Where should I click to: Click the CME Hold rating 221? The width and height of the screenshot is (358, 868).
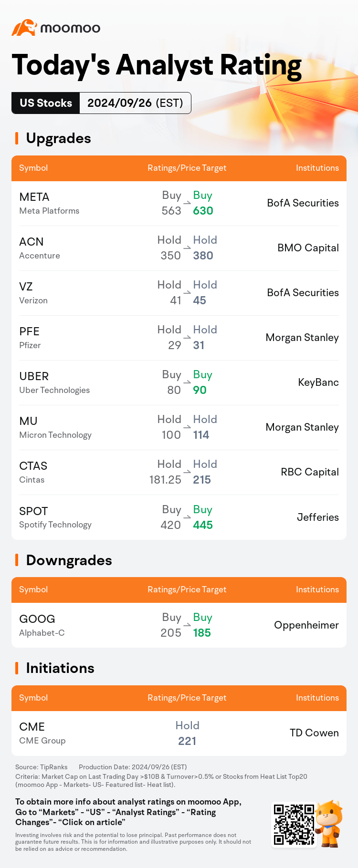pos(187,734)
